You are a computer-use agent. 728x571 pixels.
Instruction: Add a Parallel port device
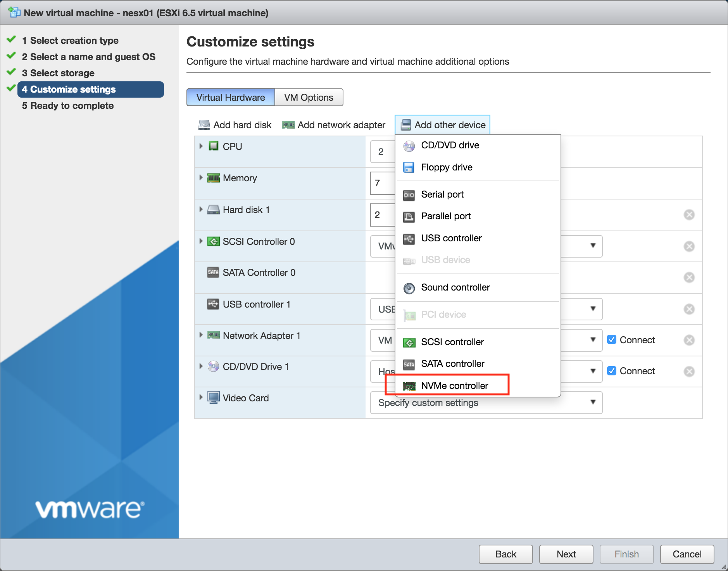478,216
